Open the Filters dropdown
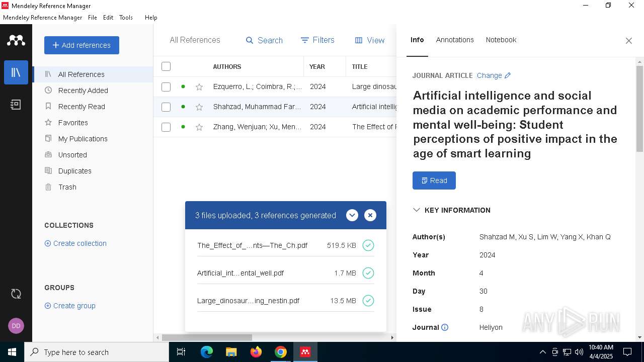Screen dimensions: 644x362 coord(317,40)
